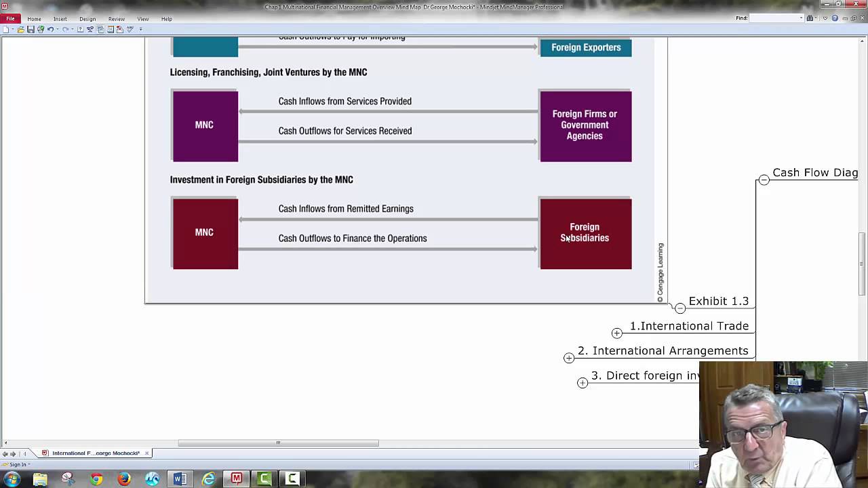Select the 2. International Arrangements topic text
Screen dimensions: 868x488
tap(663, 350)
